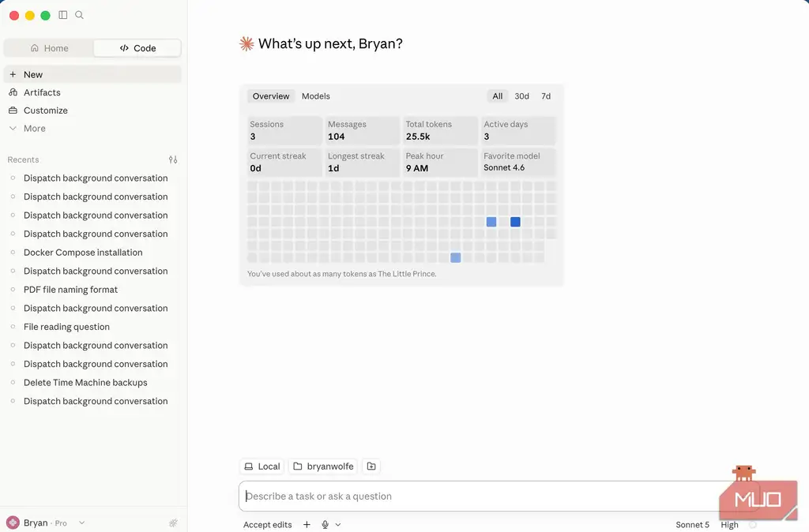Choose the 7d time range
Screen dimensions: 809x532
click(546, 96)
